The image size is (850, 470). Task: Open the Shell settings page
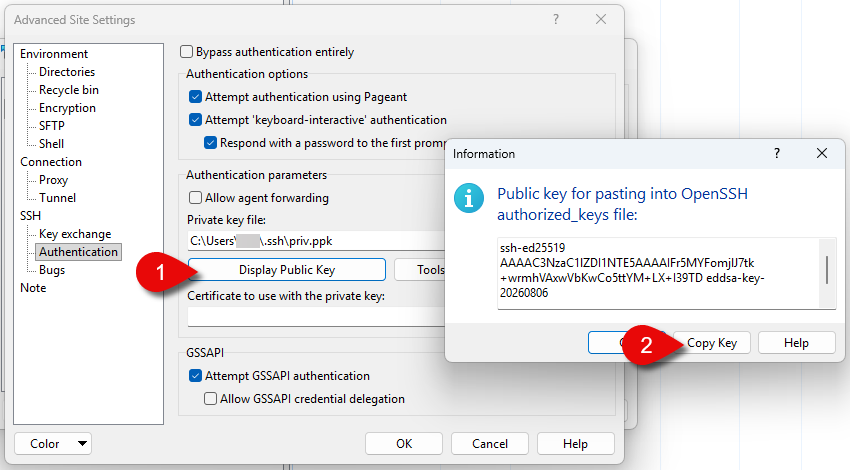coord(51,144)
